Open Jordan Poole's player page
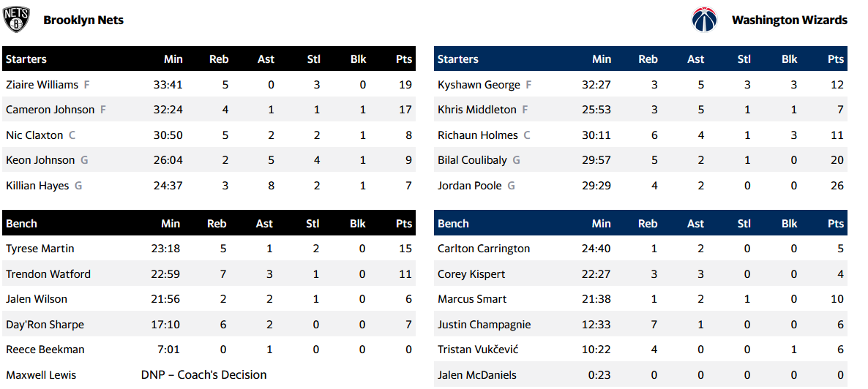The height and width of the screenshot is (389, 868). pyautogui.click(x=470, y=186)
